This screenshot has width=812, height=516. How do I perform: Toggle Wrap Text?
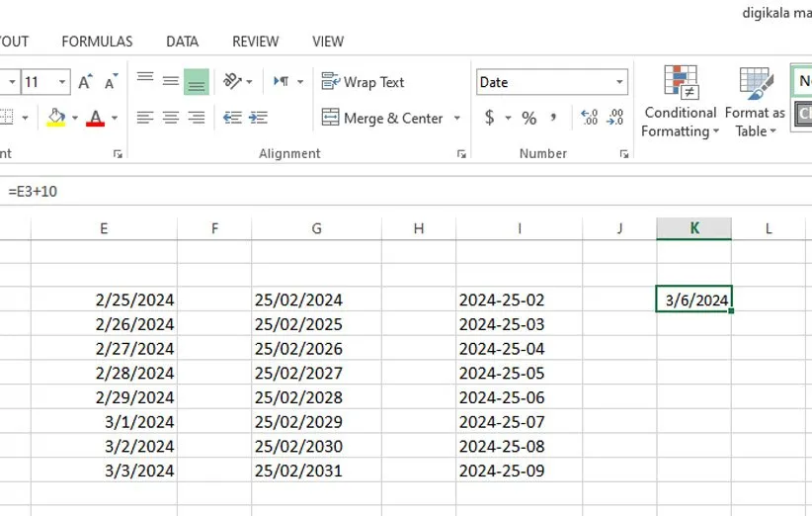[x=363, y=82]
